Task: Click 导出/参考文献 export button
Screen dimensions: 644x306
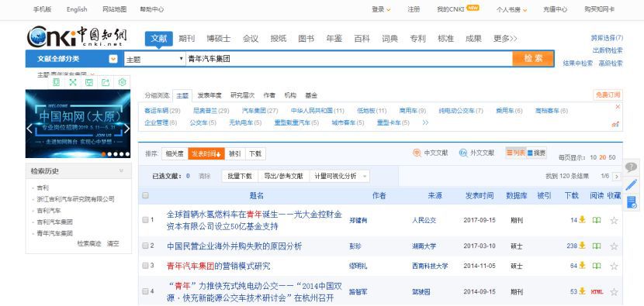Action: pyautogui.click(x=283, y=177)
